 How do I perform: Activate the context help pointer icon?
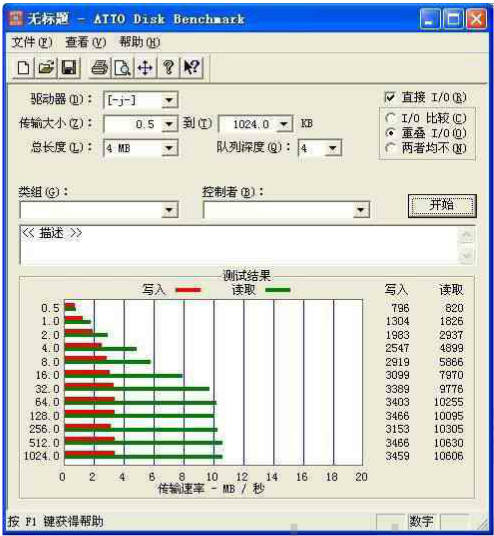(x=191, y=68)
